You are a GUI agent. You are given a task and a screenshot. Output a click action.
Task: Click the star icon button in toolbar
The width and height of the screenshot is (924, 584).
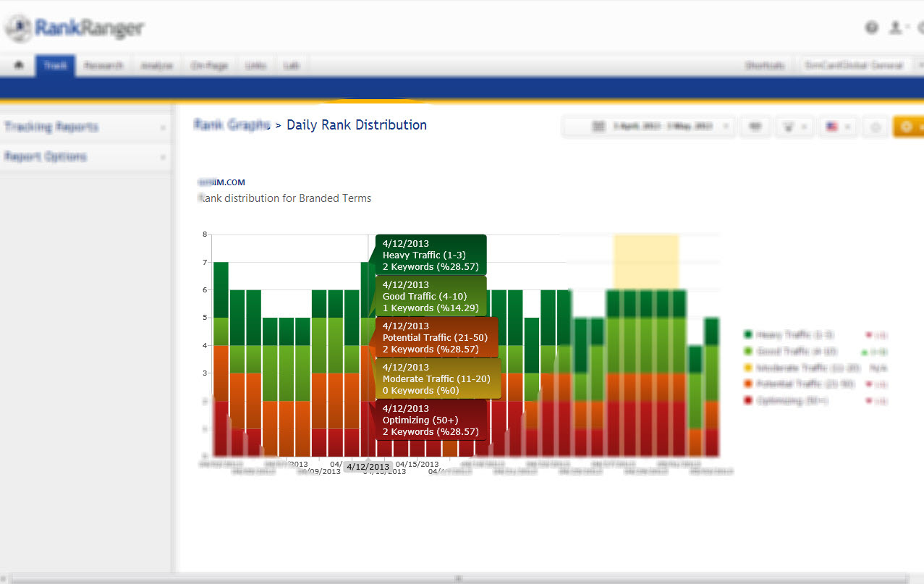(x=876, y=127)
